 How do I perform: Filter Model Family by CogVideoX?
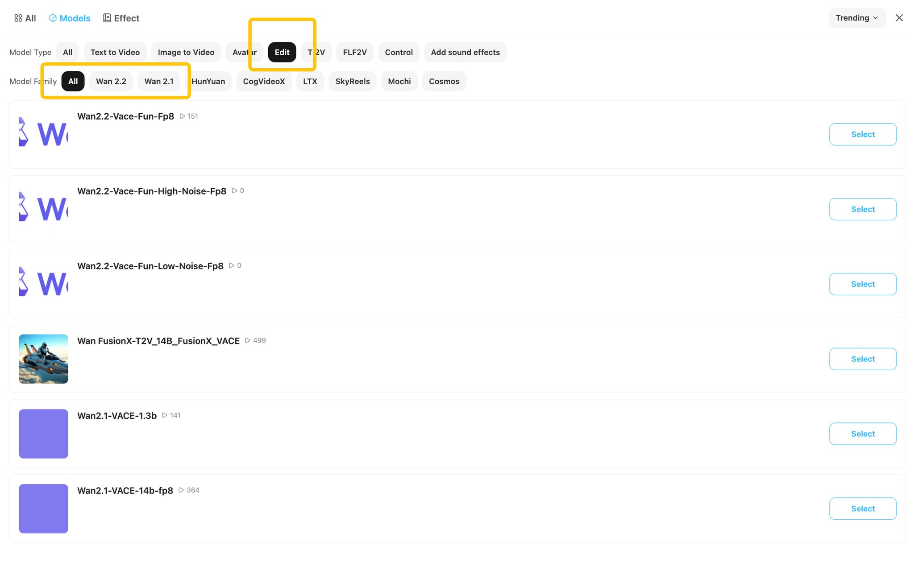[x=264, y=81]
